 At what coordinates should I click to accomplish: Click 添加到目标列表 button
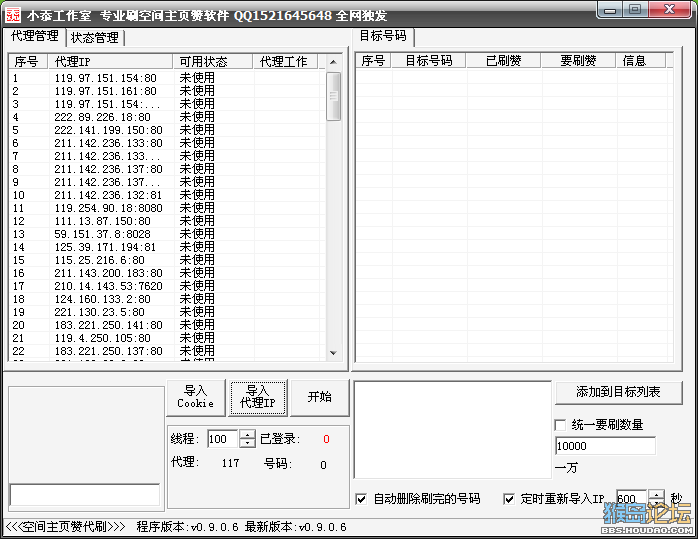[x=618, y=392]
